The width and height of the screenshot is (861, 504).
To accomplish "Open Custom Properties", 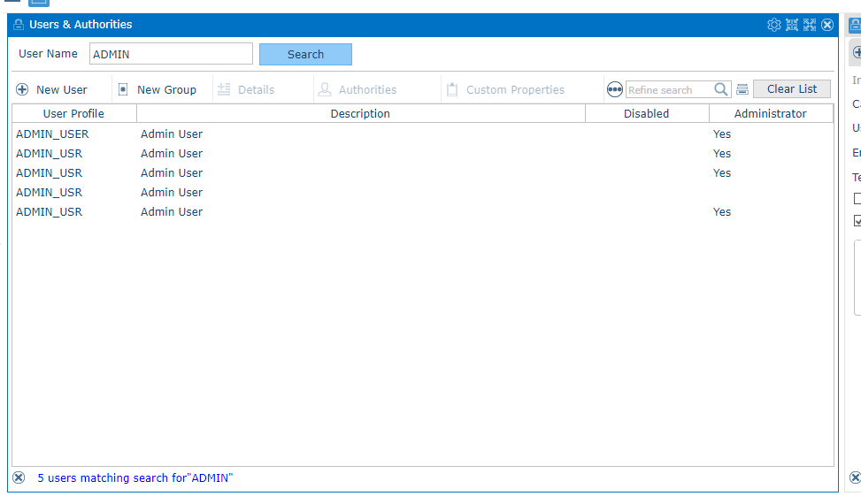I will [x=505, y=89].
